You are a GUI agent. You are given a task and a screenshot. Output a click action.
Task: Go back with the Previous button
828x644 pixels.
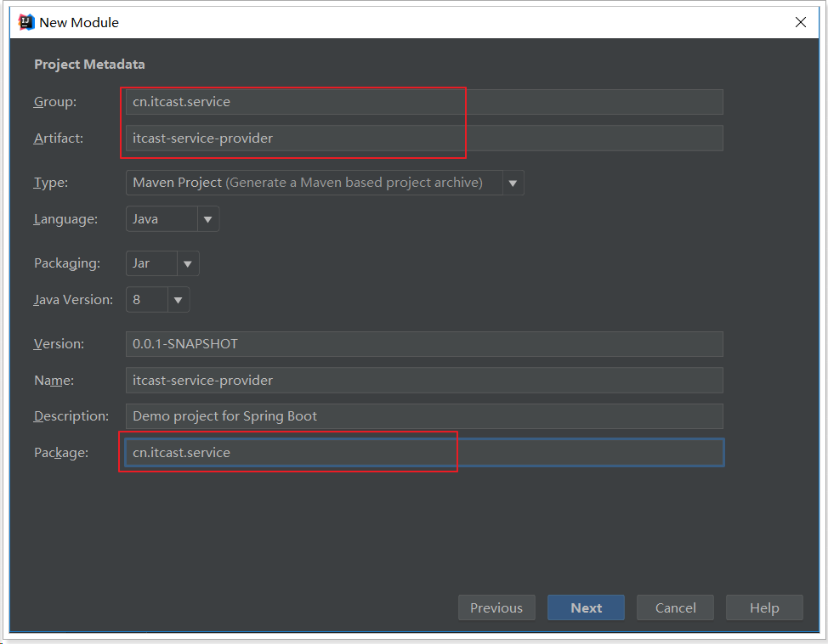click(x=496, y=607)
